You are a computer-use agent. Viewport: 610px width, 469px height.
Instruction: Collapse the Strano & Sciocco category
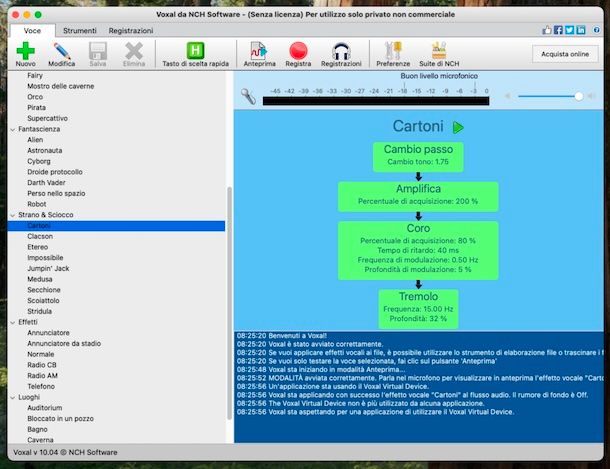(x=13, y=215)
